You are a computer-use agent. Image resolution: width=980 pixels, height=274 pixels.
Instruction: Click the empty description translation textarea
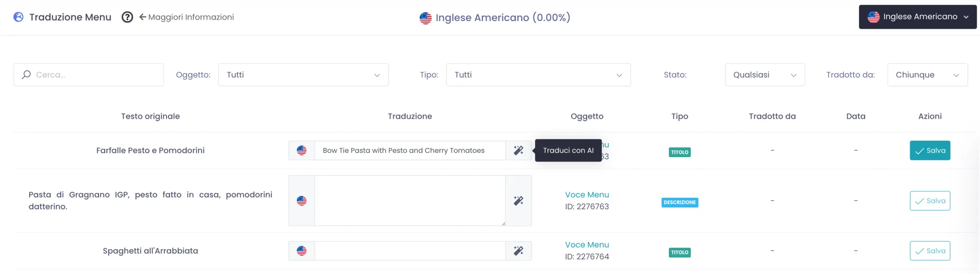pos(410,201)
